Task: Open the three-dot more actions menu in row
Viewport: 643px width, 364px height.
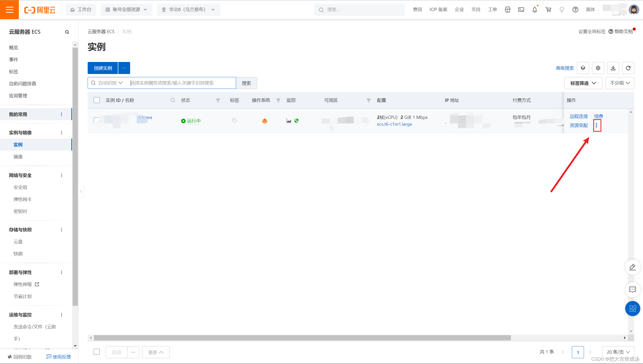Action: point(597,125)
